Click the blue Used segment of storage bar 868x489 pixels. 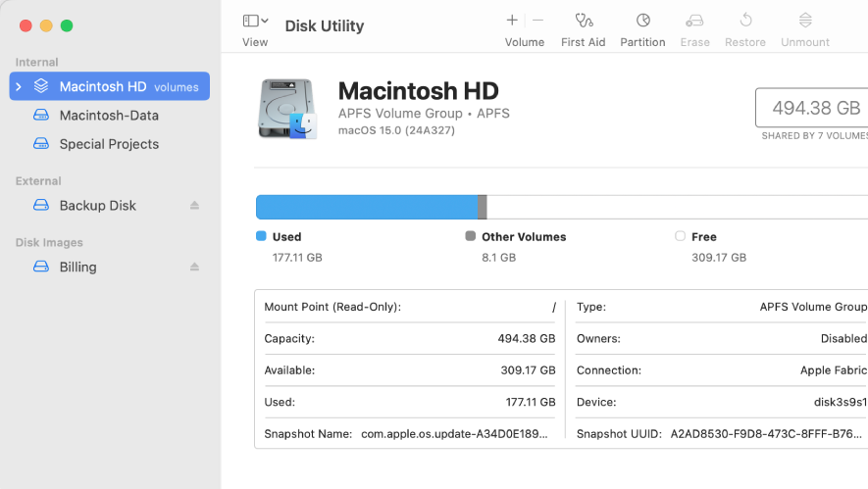tap(367, 207)
